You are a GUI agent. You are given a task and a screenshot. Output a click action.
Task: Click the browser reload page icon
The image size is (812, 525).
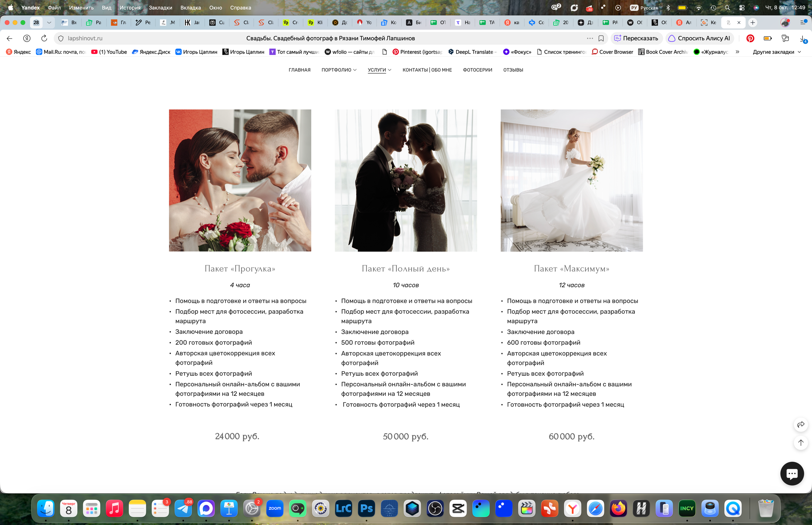tap(44, 38)
